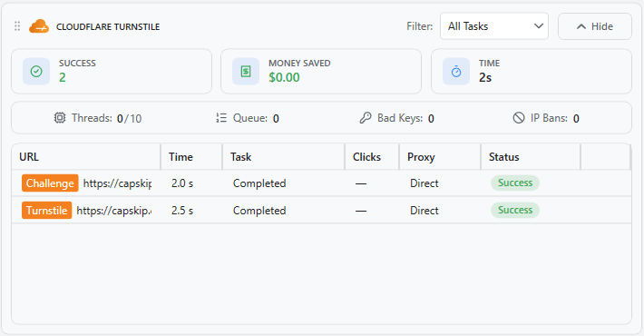Click the $0.00 money saved value

point(284,77)
